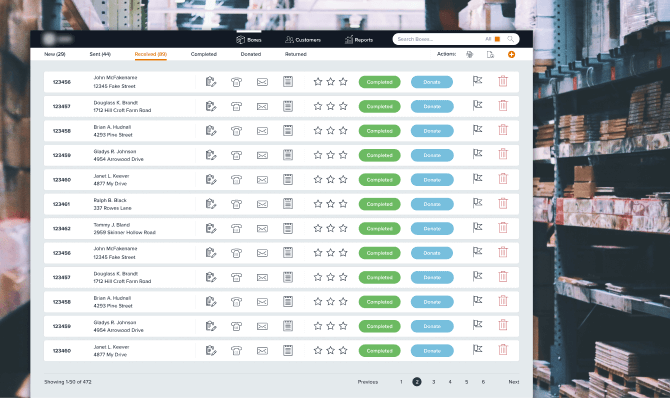The height and width of the screenshot is (398, 670).
Task: Click the email envelope icon for Ralph B. Black
Action: pyautogui.click(x=262, y=204)
